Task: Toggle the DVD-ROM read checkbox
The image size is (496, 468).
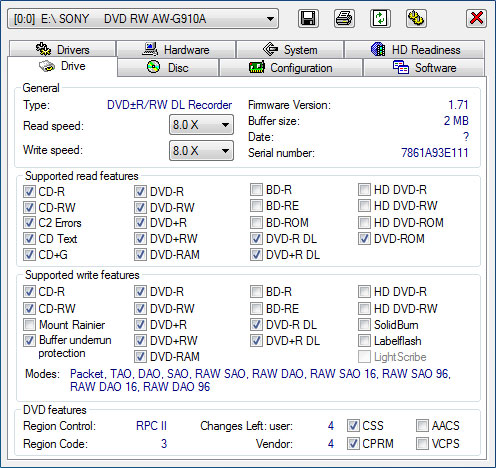Action: [x=364, y=239]
